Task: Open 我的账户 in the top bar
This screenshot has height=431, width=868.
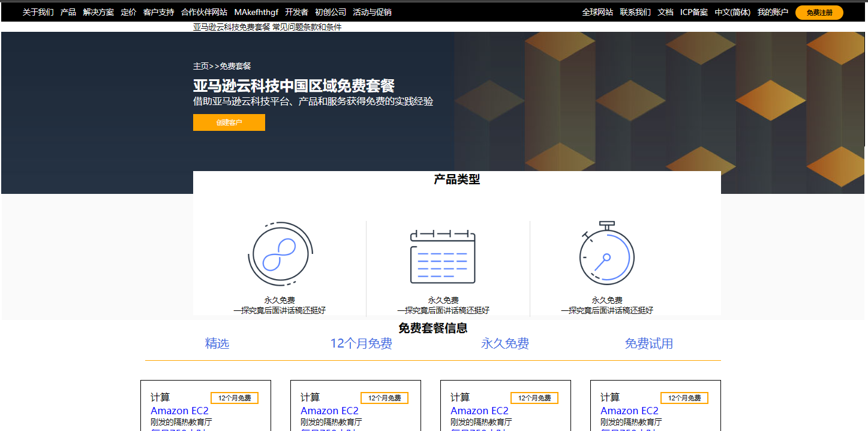Action: (773, 12)
